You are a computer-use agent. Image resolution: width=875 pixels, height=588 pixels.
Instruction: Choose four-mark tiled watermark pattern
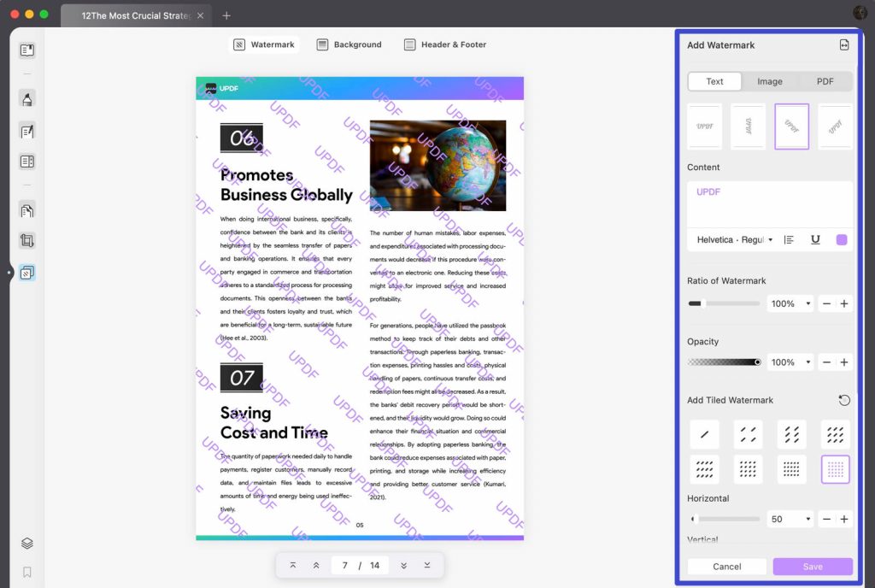(x=748, y=434)
